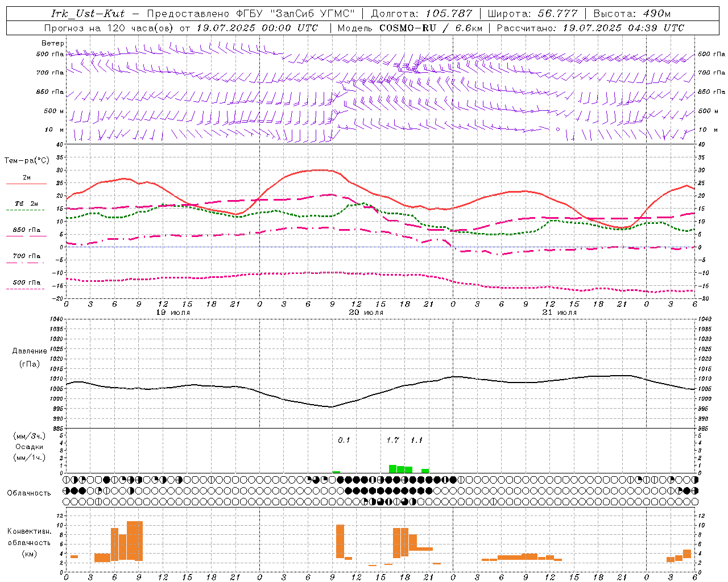Click the Ветер wind panel label
The width and height of the screenshot is (728, 582).
click(53, 43)
